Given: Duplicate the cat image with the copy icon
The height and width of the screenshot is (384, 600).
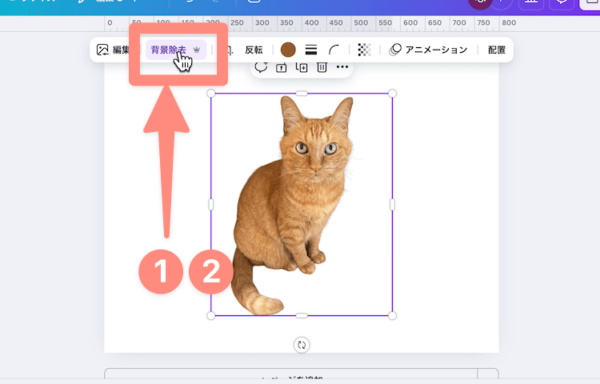Looking at the screenshot, I should 302,68.
